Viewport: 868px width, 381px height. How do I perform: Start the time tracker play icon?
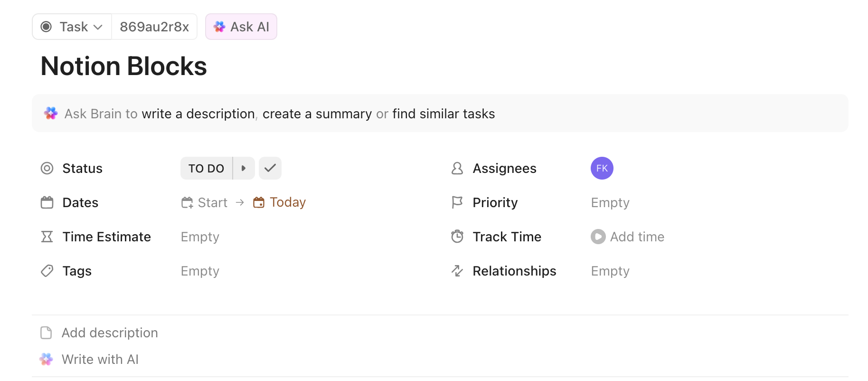(598, 237)
